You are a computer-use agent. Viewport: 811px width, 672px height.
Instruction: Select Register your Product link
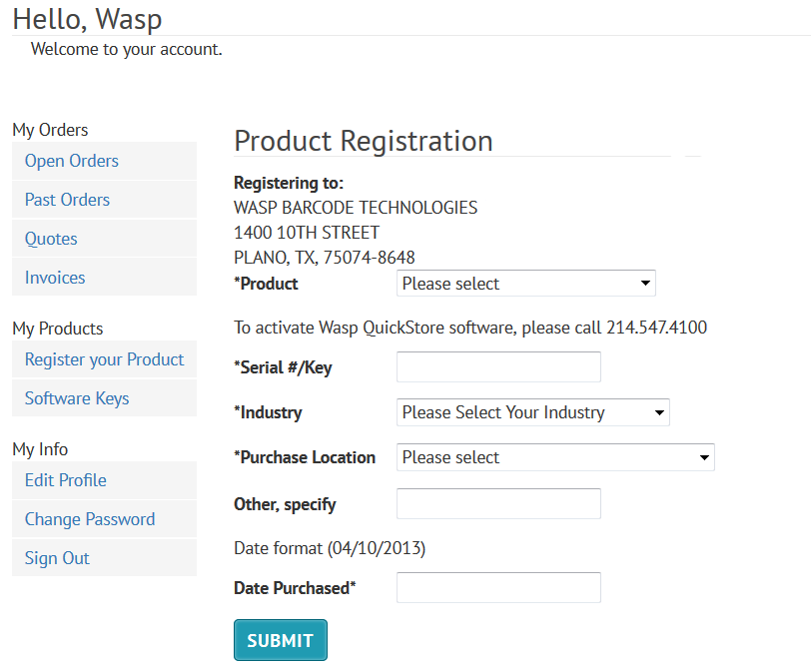coord(104,359)
